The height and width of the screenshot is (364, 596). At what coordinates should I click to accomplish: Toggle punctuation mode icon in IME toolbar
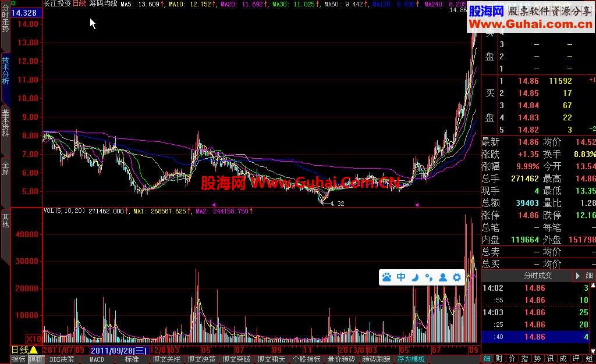(429, 277)
